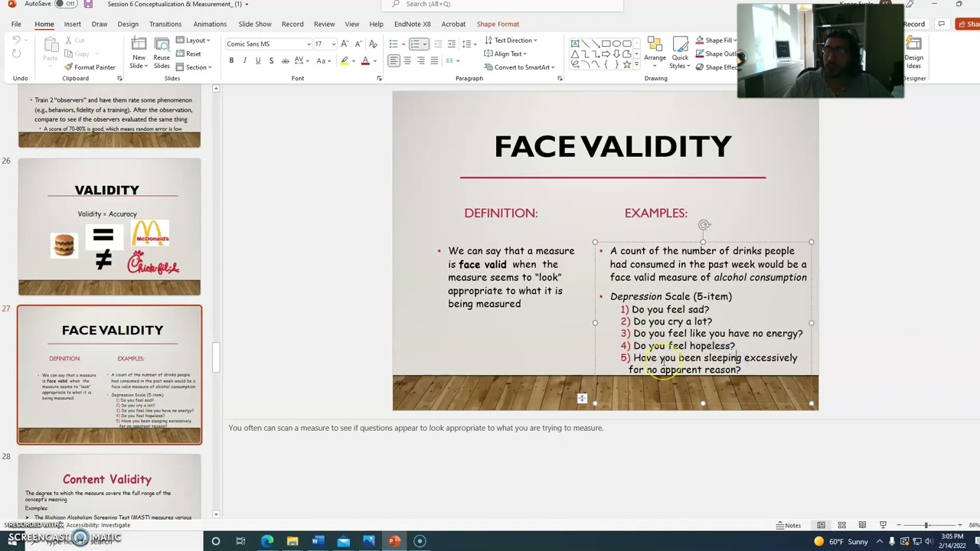Screen dimensions: 980x551
Task: Switch to Reading View
Action: tap(862, 525)
